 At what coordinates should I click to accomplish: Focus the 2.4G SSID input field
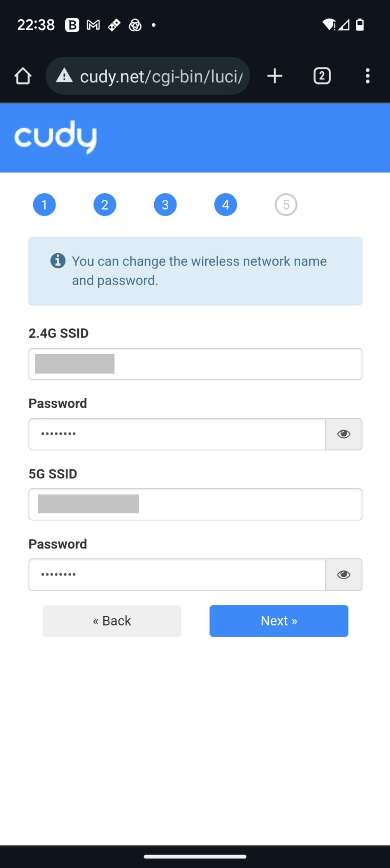click(195, 364)
